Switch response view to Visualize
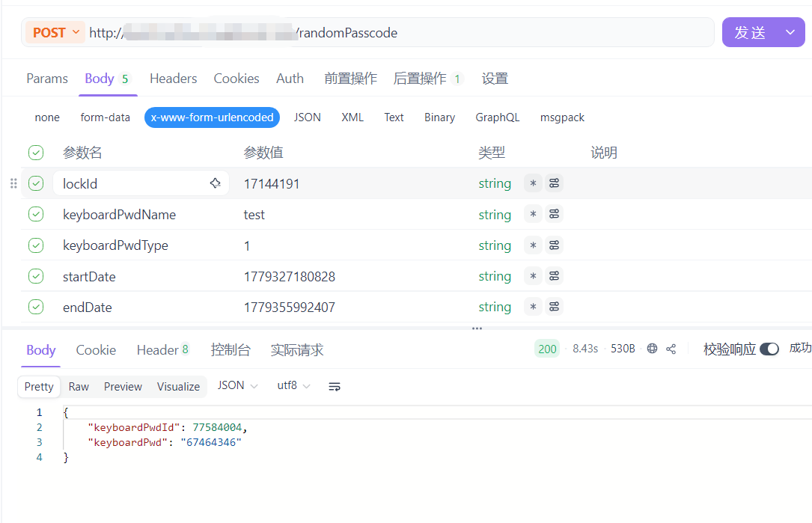The height and width of the screenshot is (523, 812). click(178, 387)
